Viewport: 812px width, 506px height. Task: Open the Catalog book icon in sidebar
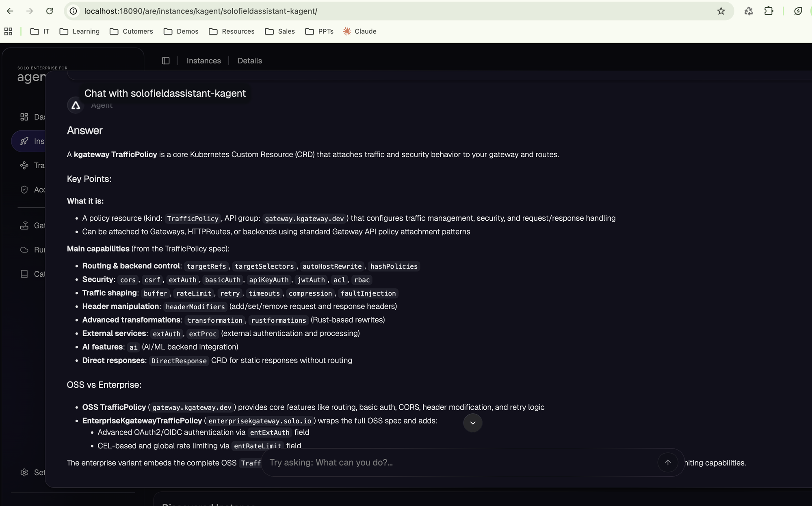(24, 274)
